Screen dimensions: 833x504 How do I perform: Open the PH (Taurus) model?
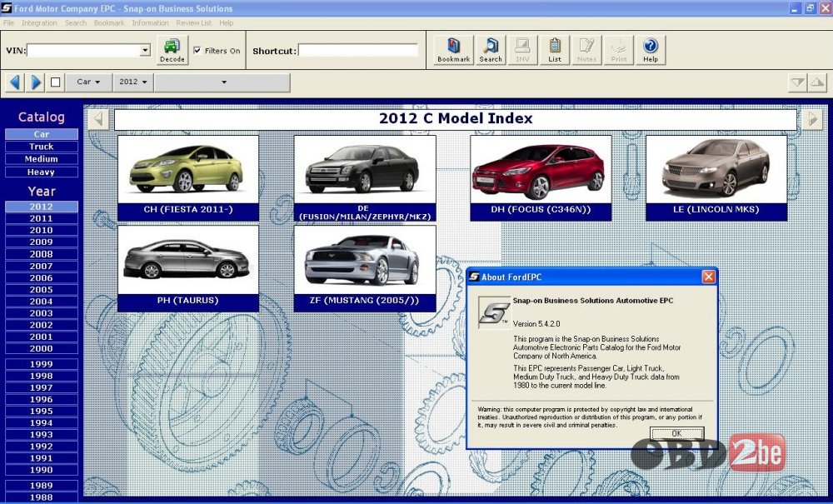188,268
